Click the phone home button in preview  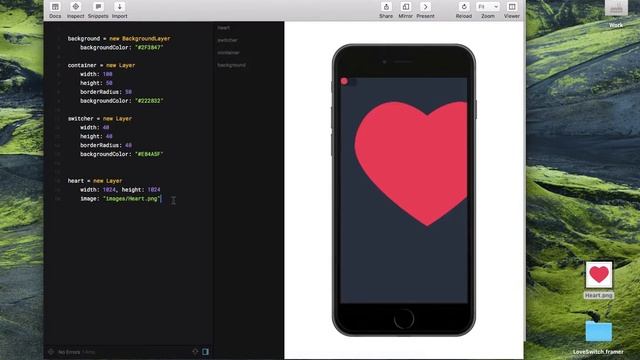404,319
